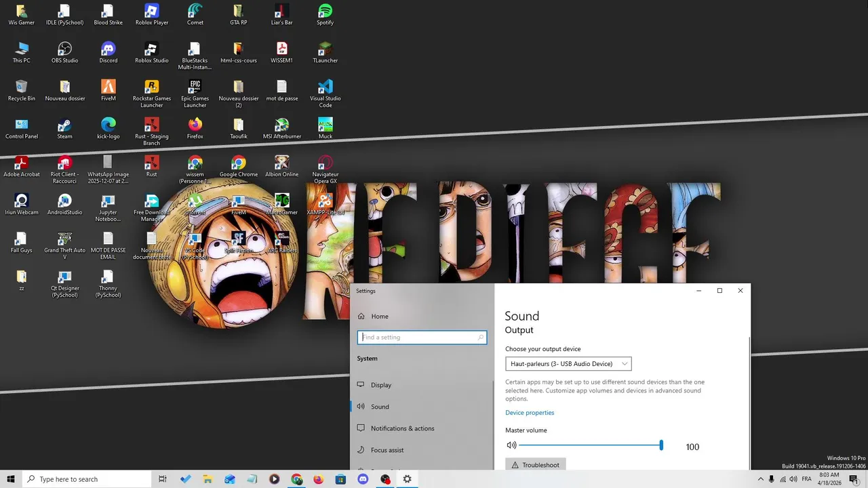Select mot de passe text file
This screenshot has height=488, width=868.
(281, 91)
